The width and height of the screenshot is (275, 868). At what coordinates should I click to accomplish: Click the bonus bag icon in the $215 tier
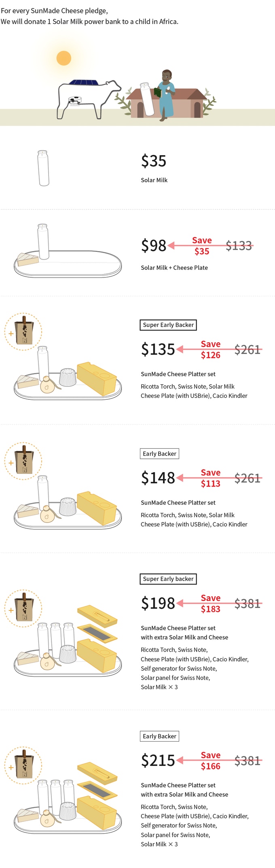[x=23, y=766]
